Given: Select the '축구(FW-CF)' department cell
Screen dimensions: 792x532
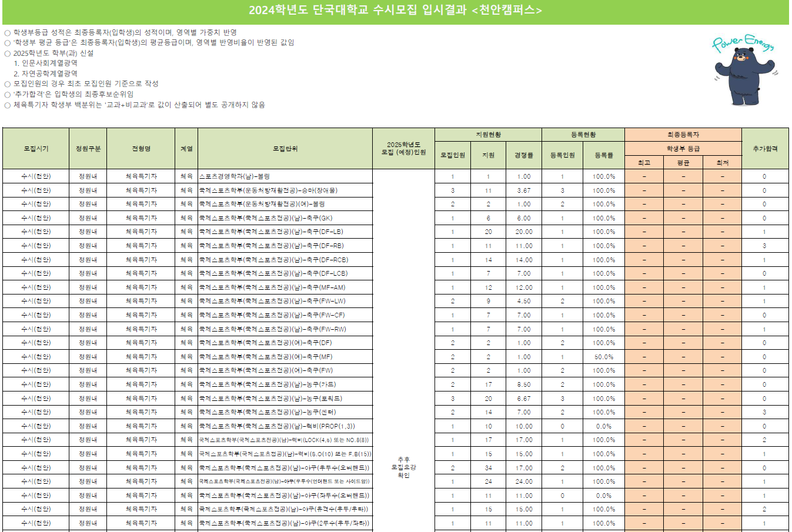Looking at the screenshot, I should tap(285, 315).
